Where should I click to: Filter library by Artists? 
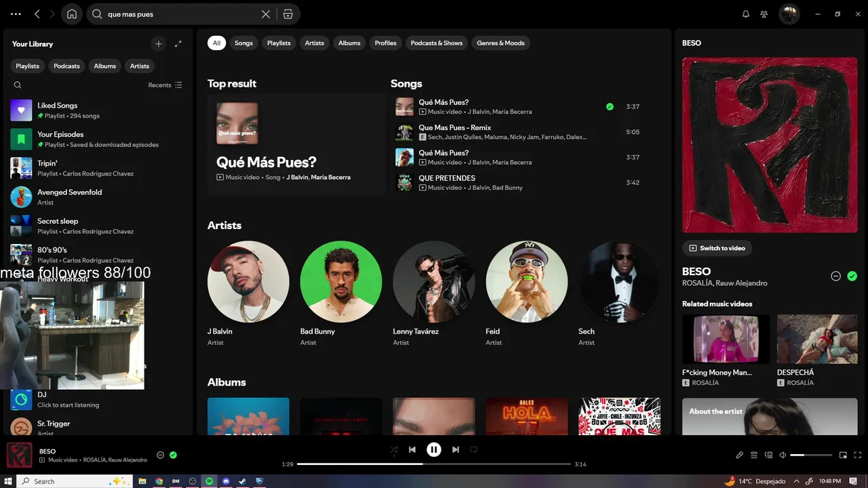pos(140,66)
